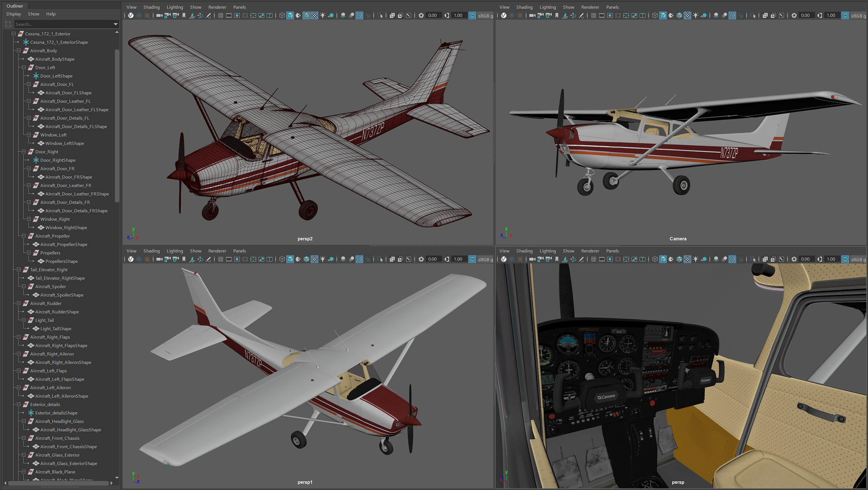The width and height of the screenshot is (868, 490).
Task: Enable wireframe shading in the persp2 toolbar
Action: coord(282,15)
